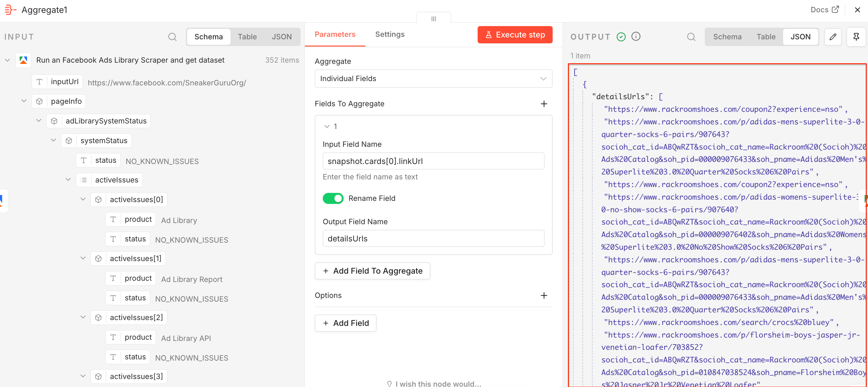Click the detailsUrls Output Field Name box
868x387 pixels.
pos(433,238)
